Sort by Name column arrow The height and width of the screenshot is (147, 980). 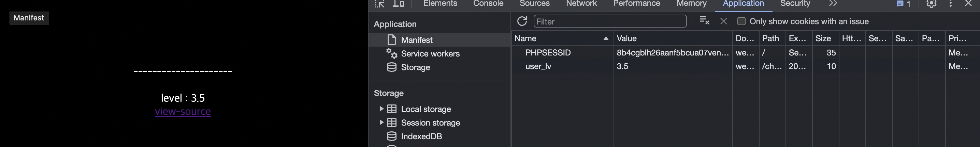point(606,38)
